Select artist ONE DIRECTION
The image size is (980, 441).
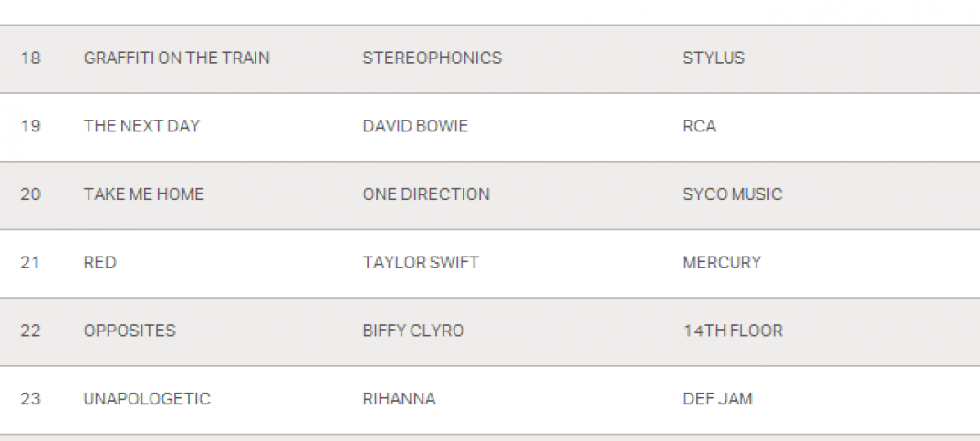coord(425,194)
